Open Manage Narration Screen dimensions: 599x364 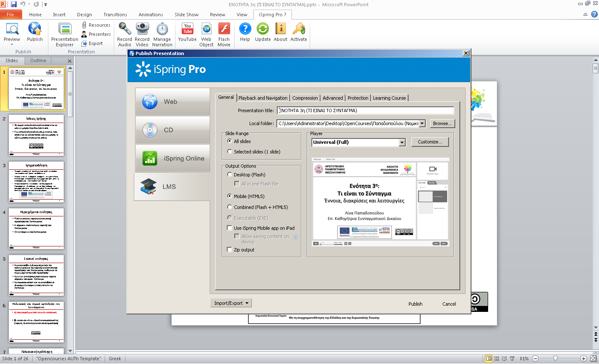click(162, 35)
